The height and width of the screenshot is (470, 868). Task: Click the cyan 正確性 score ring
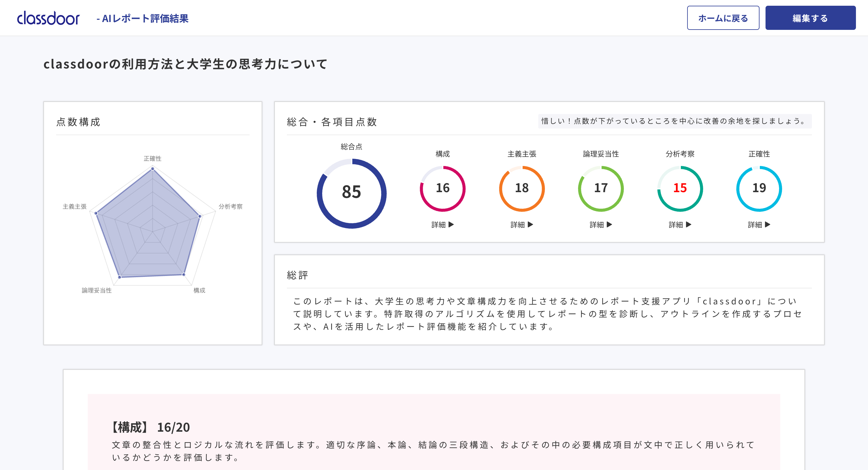tap(759, 188)
